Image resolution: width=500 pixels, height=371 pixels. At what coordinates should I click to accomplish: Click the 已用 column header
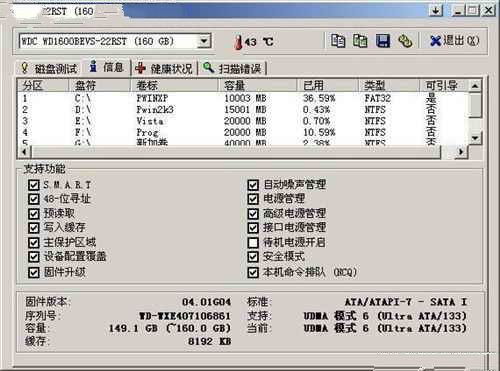click(x=327, y=86)
